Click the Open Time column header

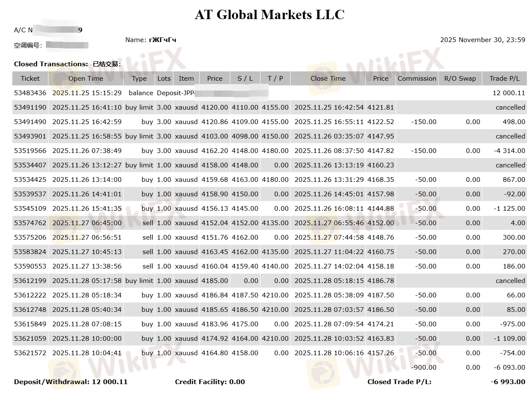(86, 78)
